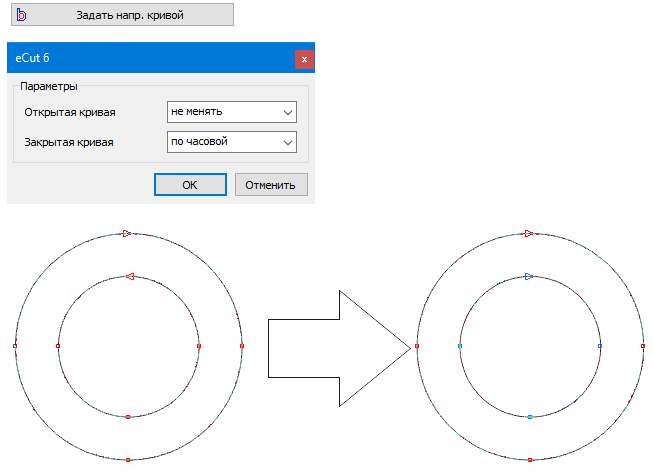Screen dimensions: 653x471
Task: Select the bottom node of right inner circle
Action: pyautogui.click(x=529, y=416)
